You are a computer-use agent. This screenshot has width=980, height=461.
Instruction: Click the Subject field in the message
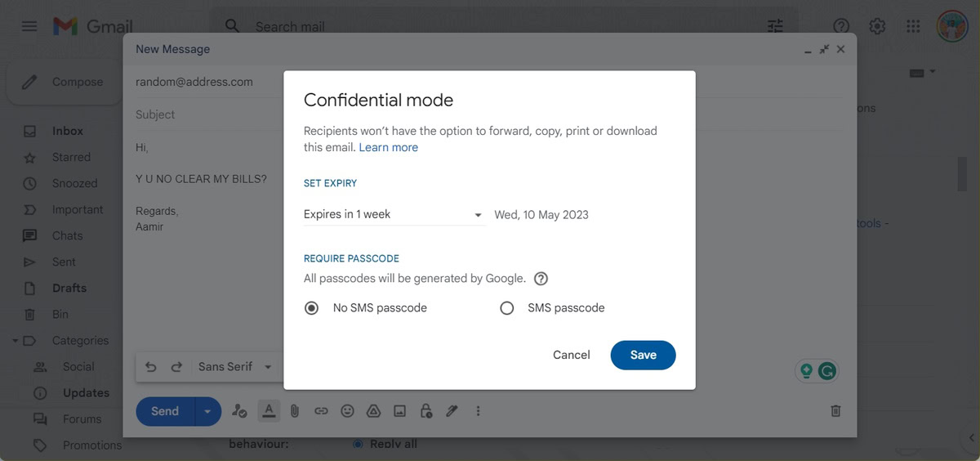pyautogui.click(x=204, y=114)
